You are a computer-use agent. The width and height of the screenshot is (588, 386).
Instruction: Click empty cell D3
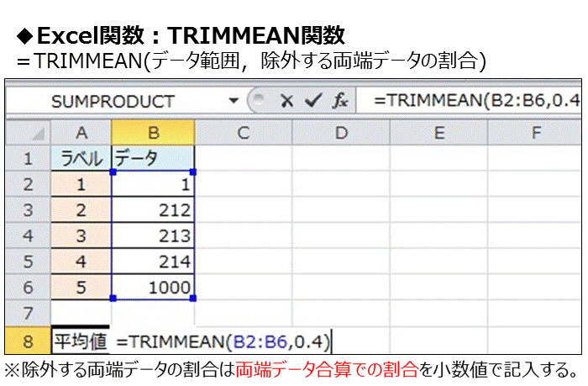coord(341,210)
